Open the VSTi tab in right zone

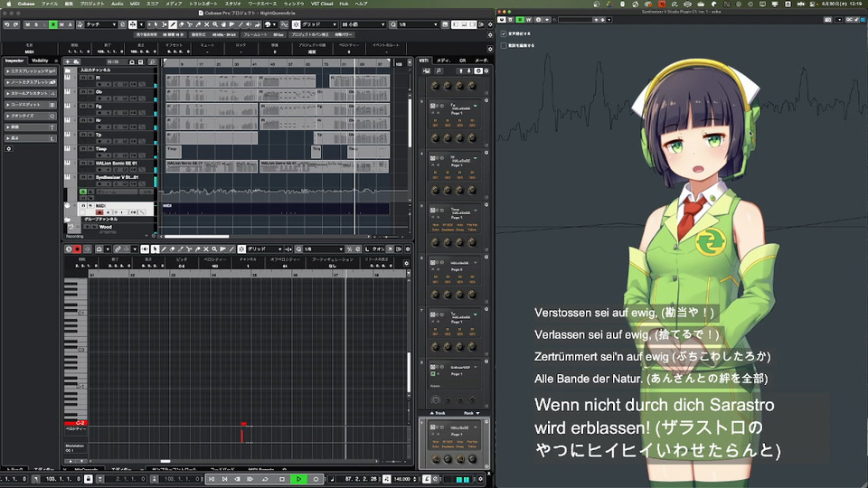(x=424, y=61)
